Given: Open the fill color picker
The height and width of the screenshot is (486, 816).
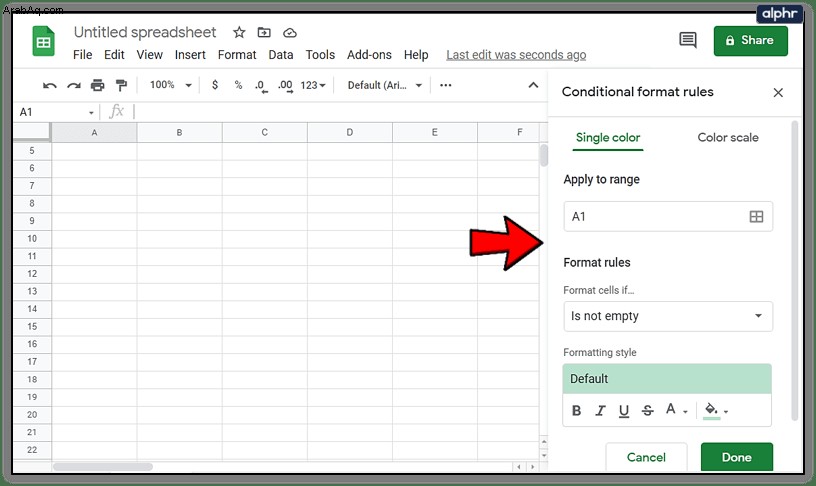Looking at the screenshot, I should pos(716,411).
